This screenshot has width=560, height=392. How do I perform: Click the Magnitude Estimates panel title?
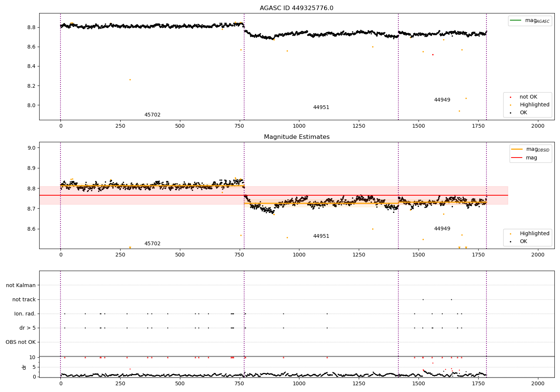(296, 137)
